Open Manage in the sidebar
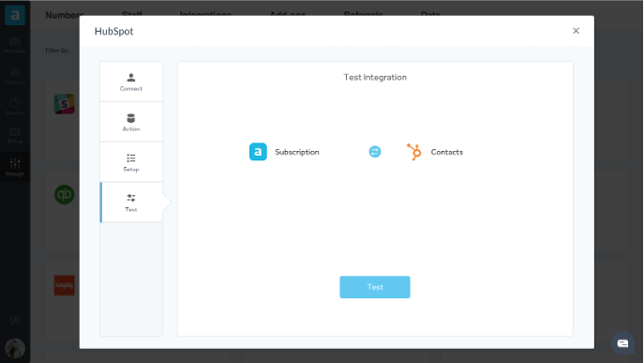Image resolution: width=644 pixels, height=363 pixels. [15, 167]
